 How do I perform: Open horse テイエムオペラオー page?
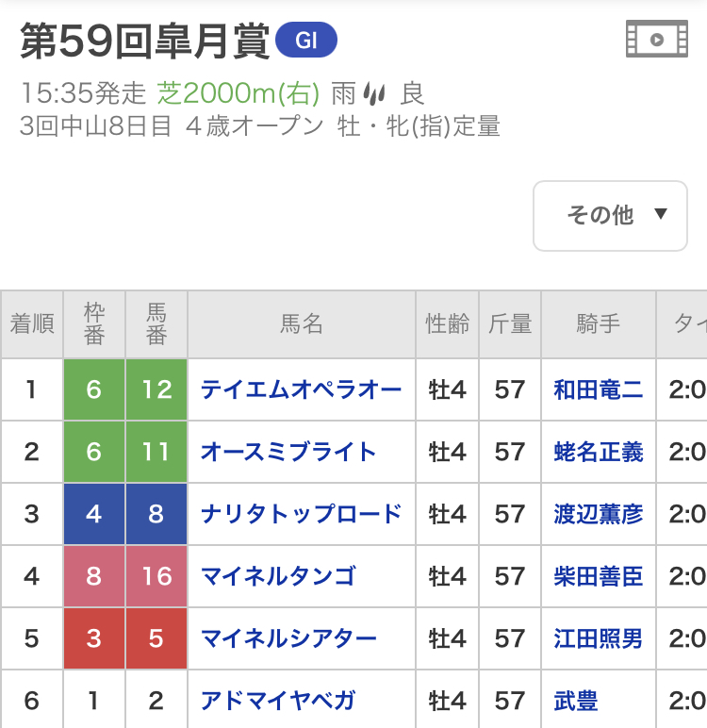301,389
